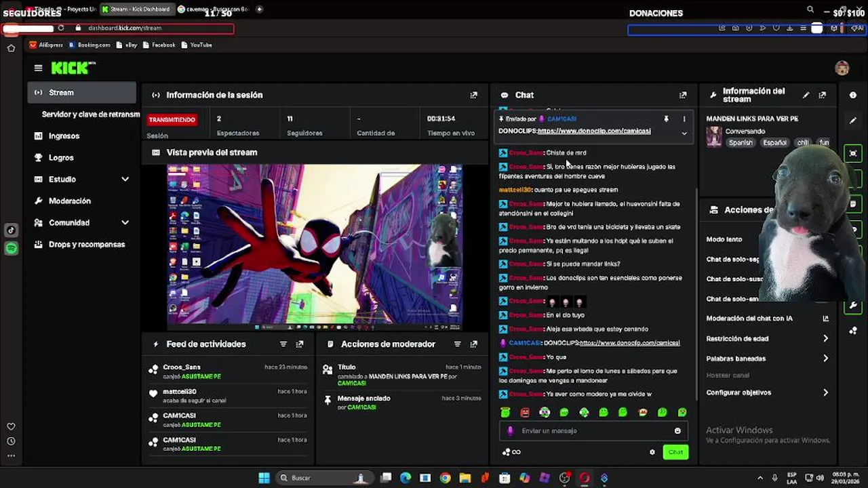
Task: Click the purple microphone icon in the message box
Action: 511,431
